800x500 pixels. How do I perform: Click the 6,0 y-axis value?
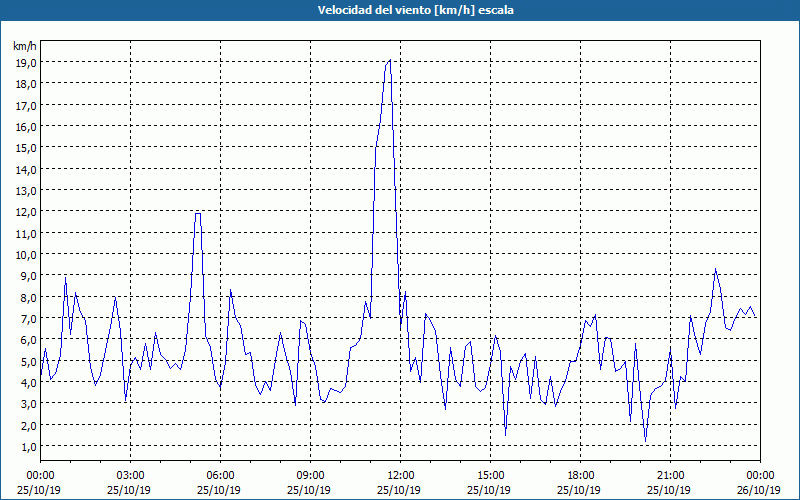(x=28, y=340)
